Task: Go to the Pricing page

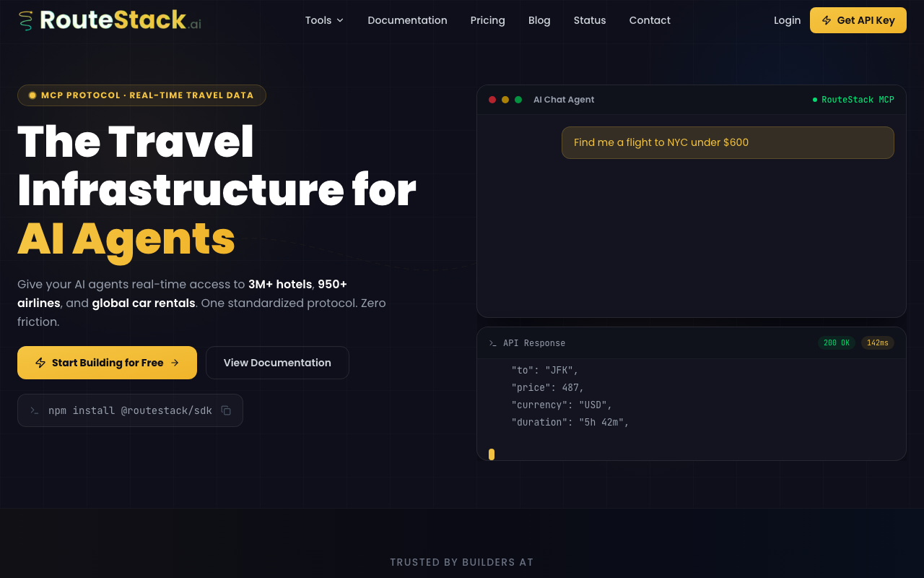Action: point(487,20)
